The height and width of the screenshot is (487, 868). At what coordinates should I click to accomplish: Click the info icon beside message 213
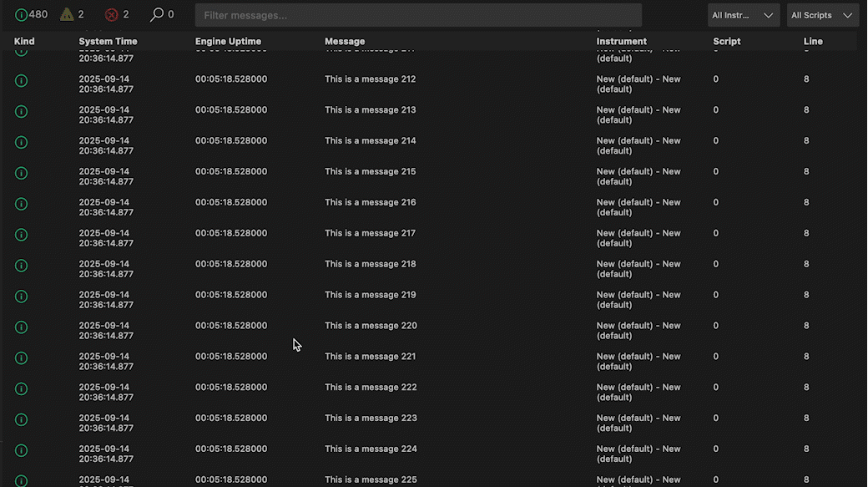(x=21, y=111)
